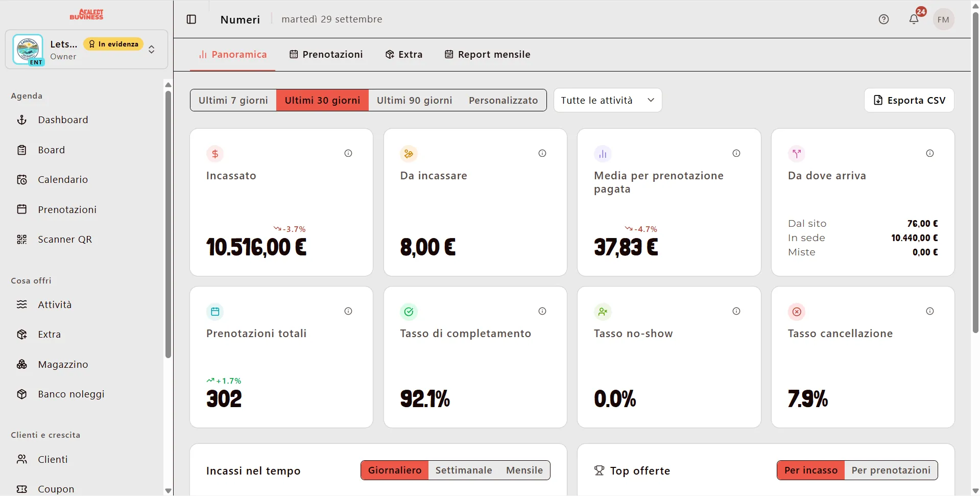
Task: Click the Clienti people icon
Action: [22, 460]
